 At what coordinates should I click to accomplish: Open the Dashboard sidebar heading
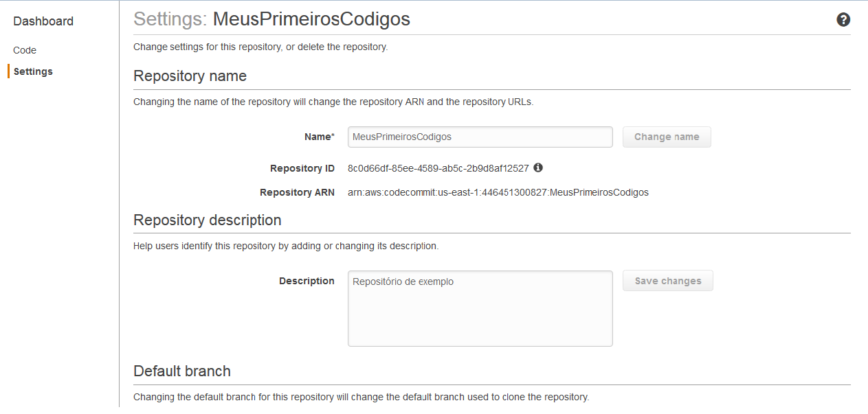[43, 21]
